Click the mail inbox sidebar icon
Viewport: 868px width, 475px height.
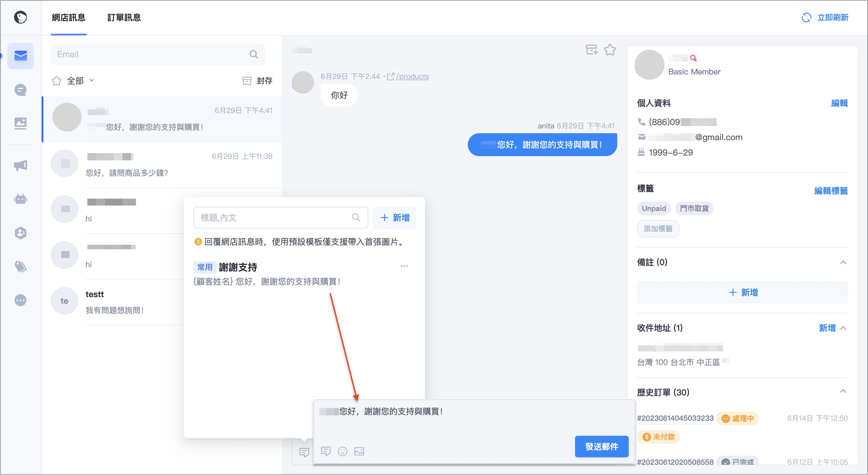pos(20,55)
